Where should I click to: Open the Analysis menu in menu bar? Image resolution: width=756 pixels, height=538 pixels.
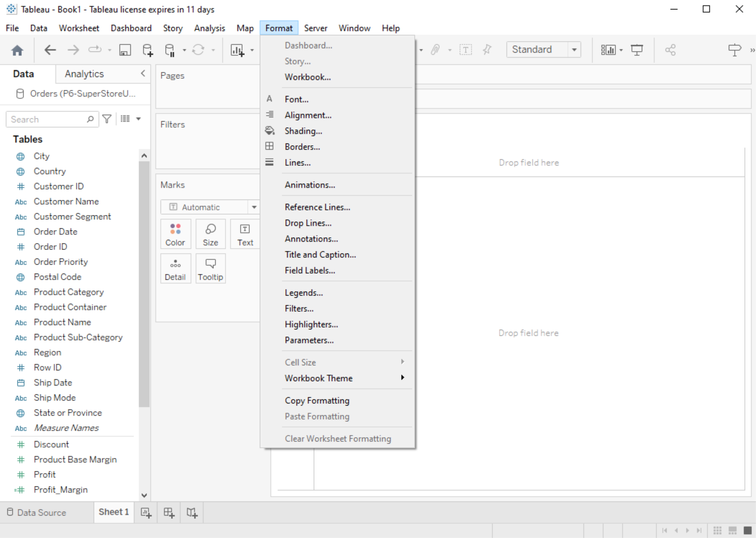click(x=209, y=28)
